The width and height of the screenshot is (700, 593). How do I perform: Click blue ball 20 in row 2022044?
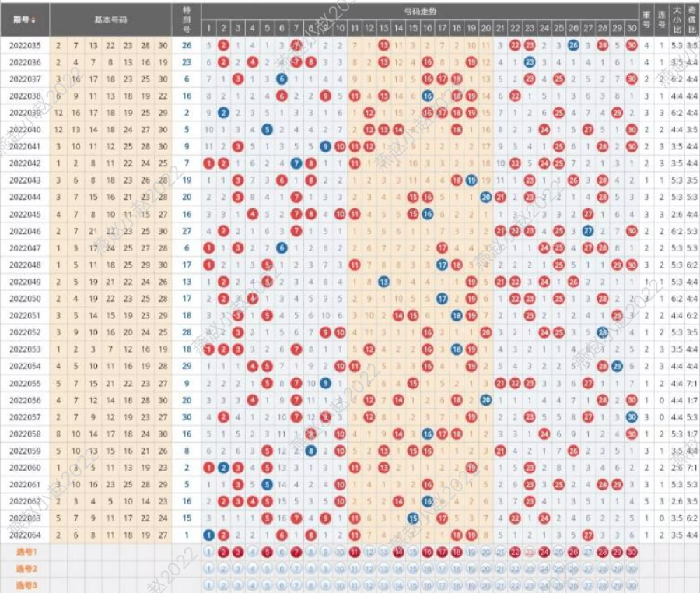point(486,197)
